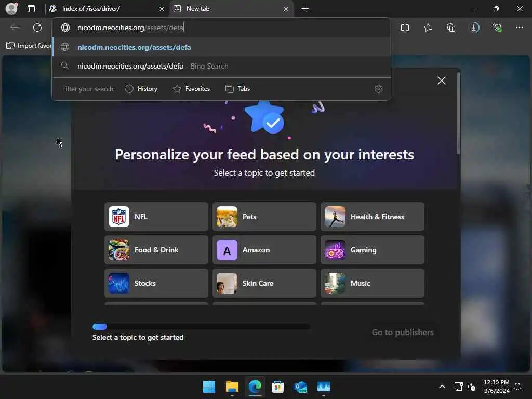532x399 pixels.
Task: Select the NFL topic
Action: (x=156, y=217)
